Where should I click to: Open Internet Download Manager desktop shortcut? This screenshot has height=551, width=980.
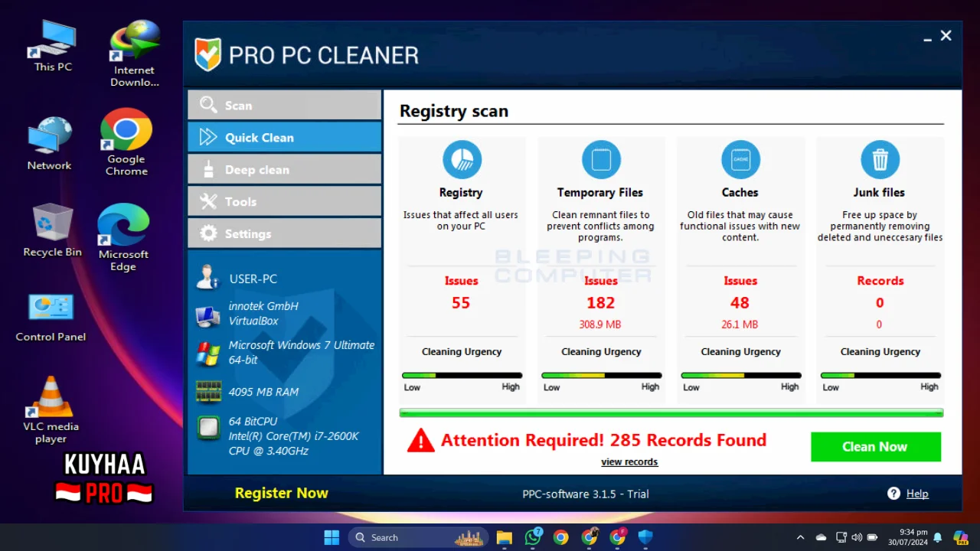135,54
